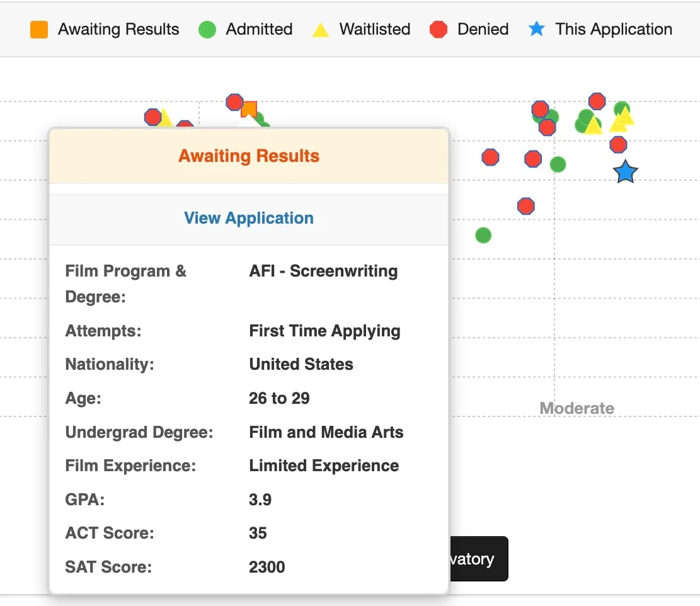Toggle the Awaiting Results legend label
This screenshot has width=700, height=606.
(x=118, y=29)
